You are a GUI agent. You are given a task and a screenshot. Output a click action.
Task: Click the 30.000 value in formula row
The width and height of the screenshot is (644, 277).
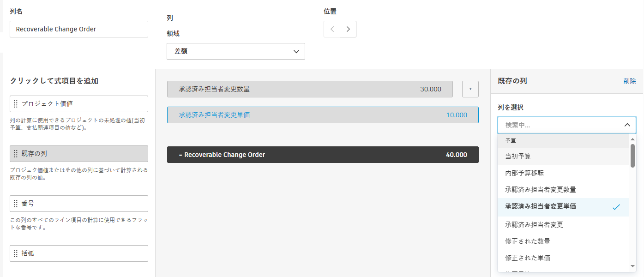[x=431, y=89]
